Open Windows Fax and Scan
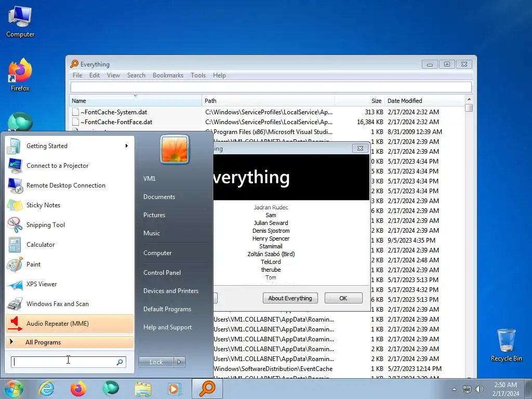 [x=69, y=303]
